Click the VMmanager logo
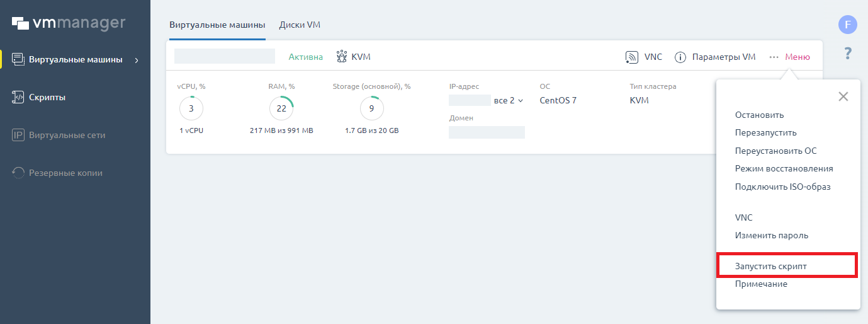 pyautogui.click(x=69, y=23)
